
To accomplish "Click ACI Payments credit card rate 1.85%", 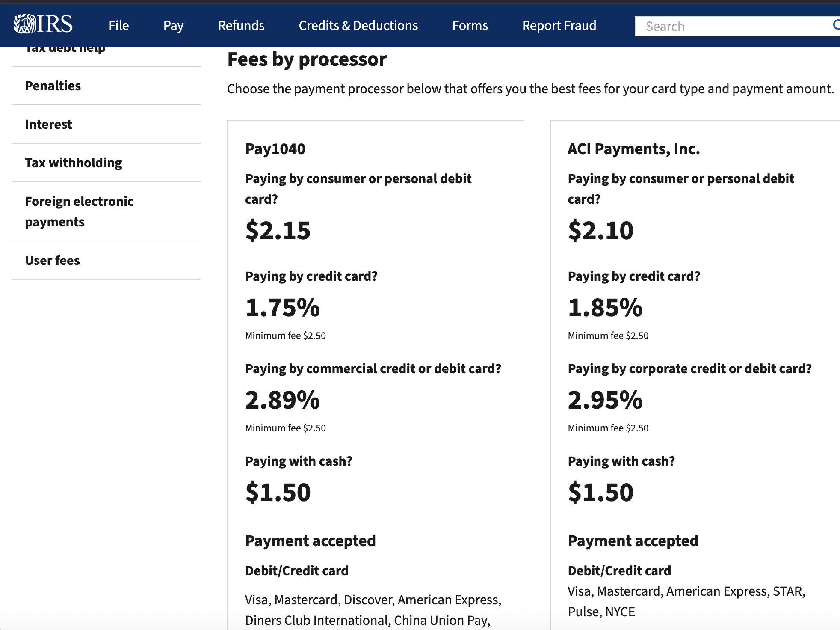I will [x=605, y=307].
